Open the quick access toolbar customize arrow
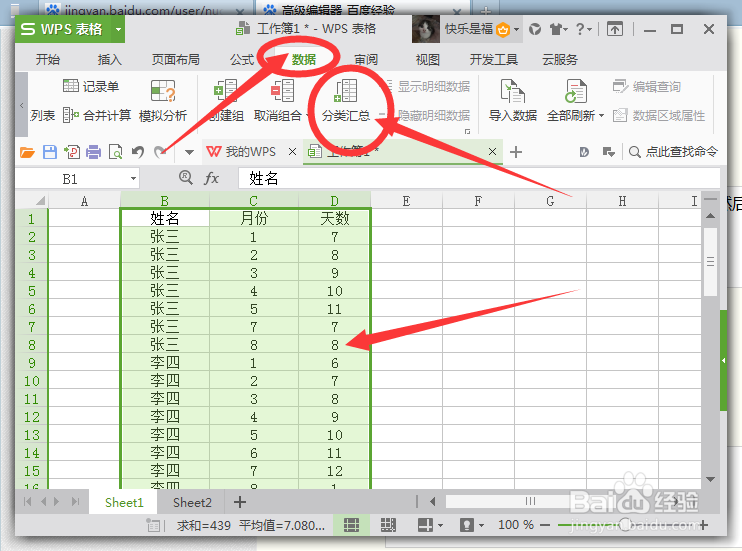Viewport: 742px width, 551px height. coord(189,152)
